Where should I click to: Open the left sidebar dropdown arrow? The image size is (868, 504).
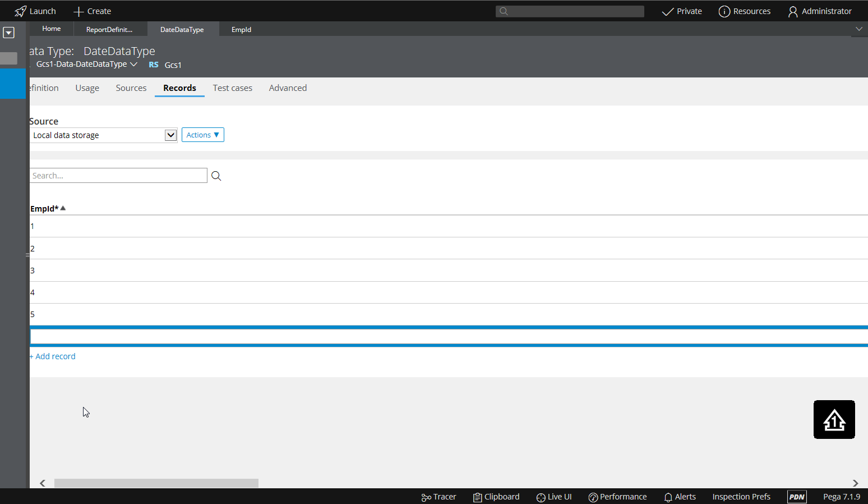pos(8,33)
